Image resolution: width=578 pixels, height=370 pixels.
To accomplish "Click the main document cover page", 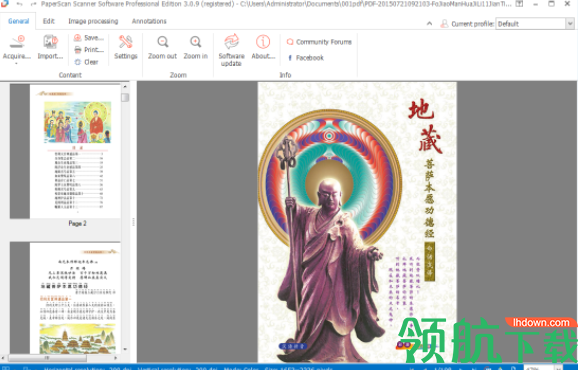I will tap(357, 222).
